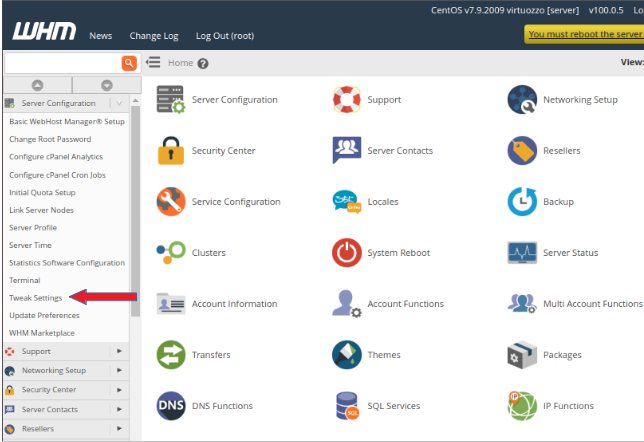Expand the Resellers sidebar section arrow
This screenshot has height=442, width=644.
click(x=120, y=428)
